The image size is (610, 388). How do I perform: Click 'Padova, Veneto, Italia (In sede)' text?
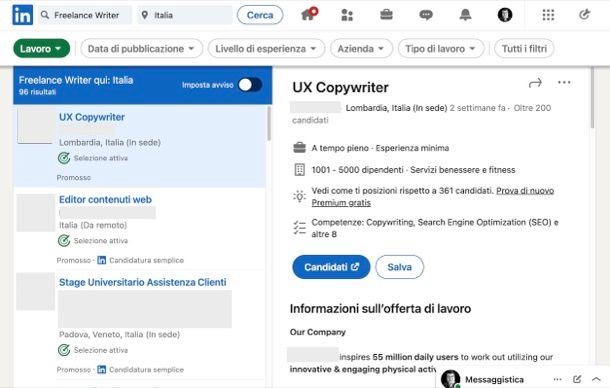point(119,334)
